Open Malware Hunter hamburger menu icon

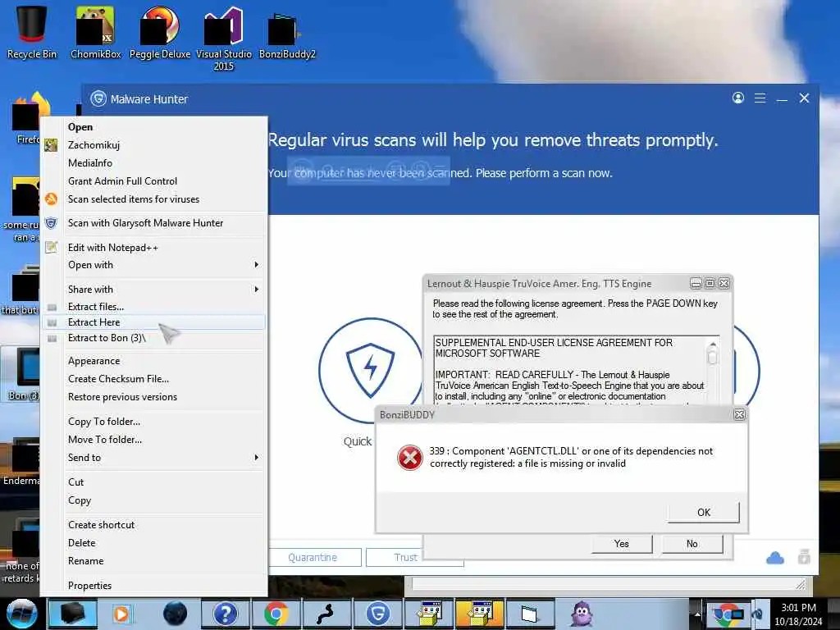[x=760, y=98]
